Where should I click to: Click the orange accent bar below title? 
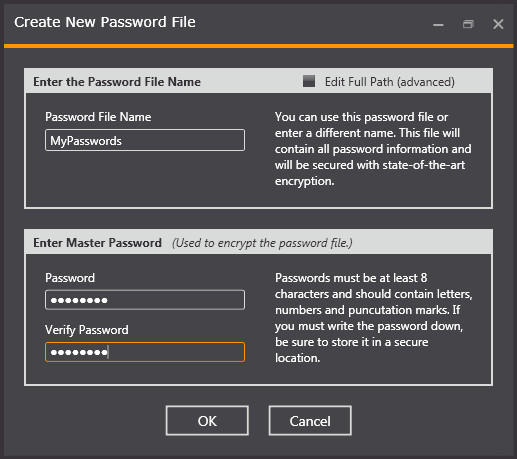[x=258, y=46]
